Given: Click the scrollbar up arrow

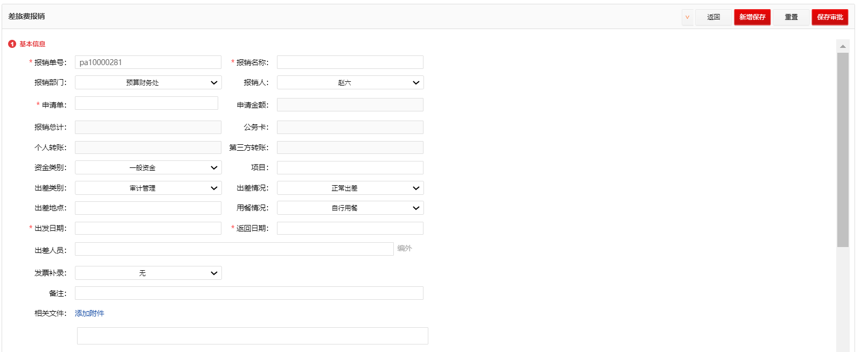Looking at the screenshot, I should point(843,46).
